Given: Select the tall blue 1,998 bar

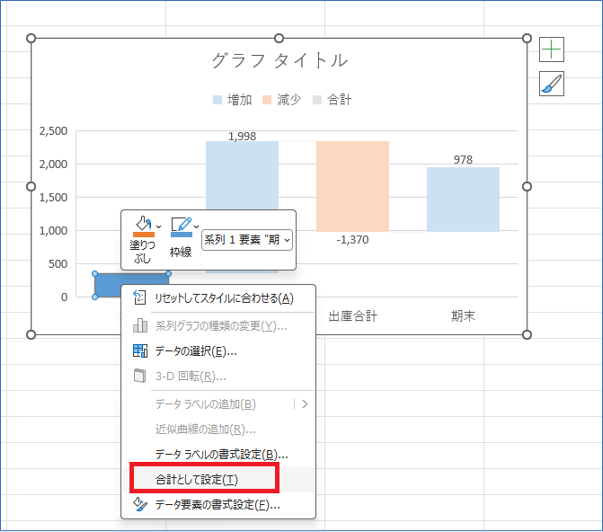Looking at the screenshot, I should [x=242, y=175].
